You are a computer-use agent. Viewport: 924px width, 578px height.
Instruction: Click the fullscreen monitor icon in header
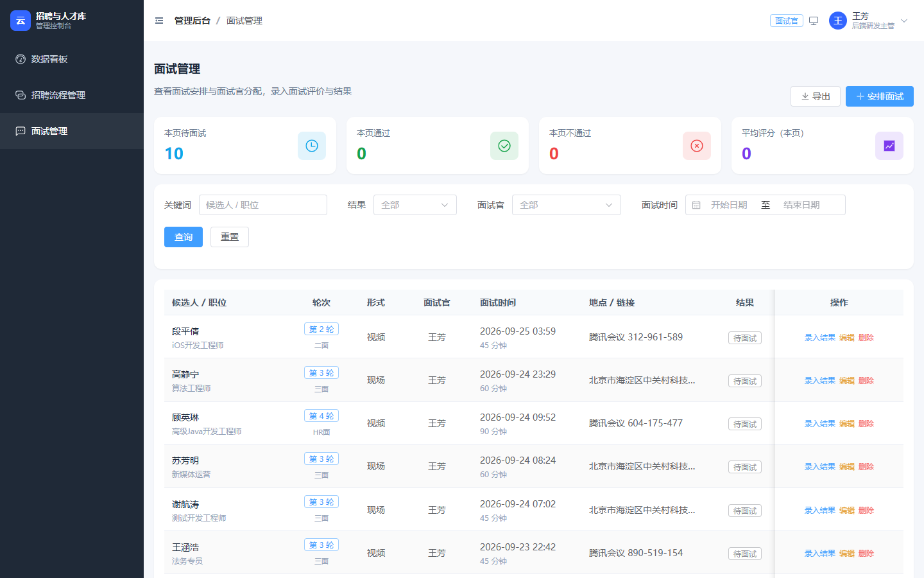click(814, 21)
